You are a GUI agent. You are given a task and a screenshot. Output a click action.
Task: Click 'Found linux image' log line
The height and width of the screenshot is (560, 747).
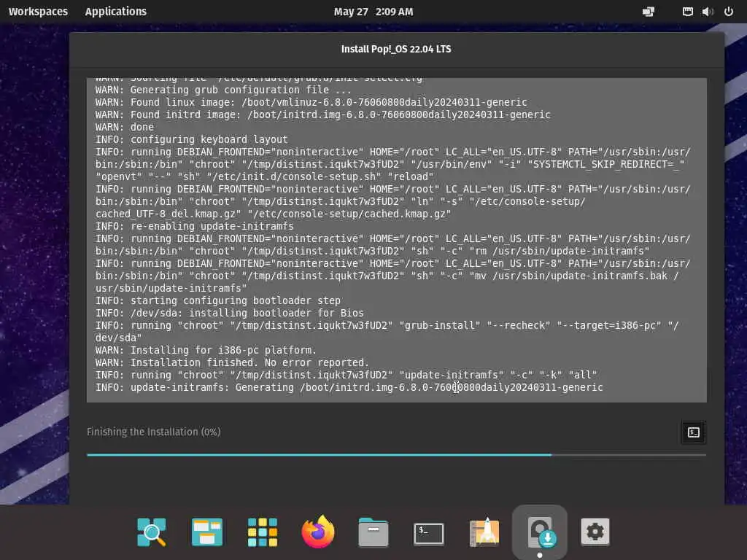click(311, 102)
